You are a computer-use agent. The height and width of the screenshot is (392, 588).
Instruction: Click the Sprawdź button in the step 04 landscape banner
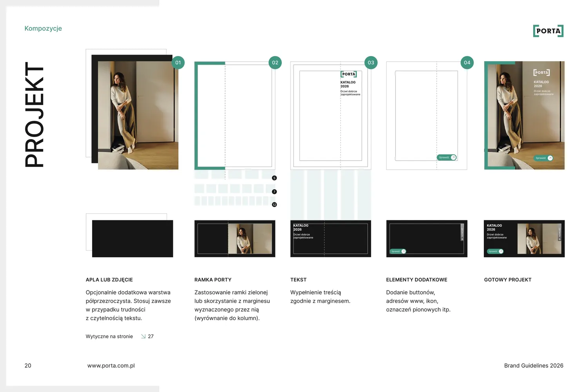point(398,251)
